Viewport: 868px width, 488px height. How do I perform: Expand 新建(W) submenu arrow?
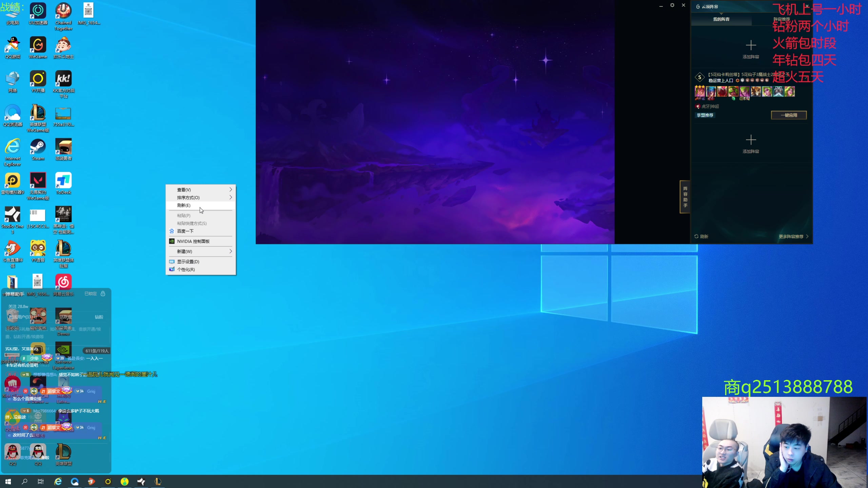tap(231, 251)
